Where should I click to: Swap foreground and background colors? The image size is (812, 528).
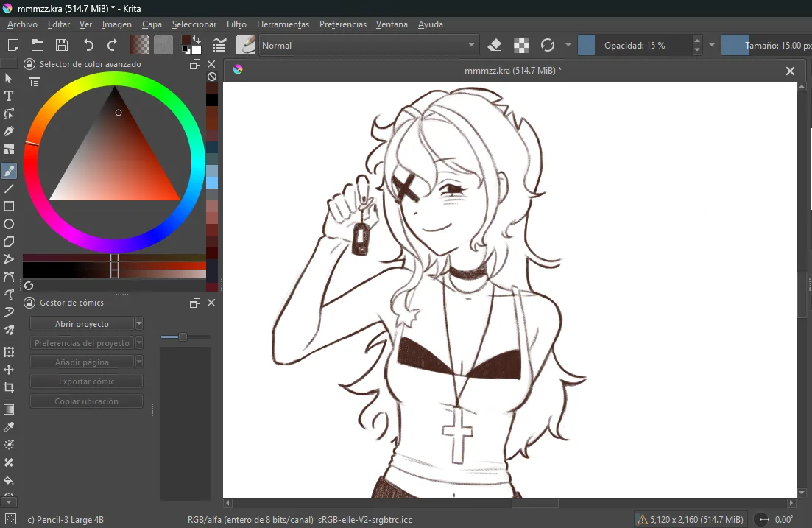coord(197,39)
